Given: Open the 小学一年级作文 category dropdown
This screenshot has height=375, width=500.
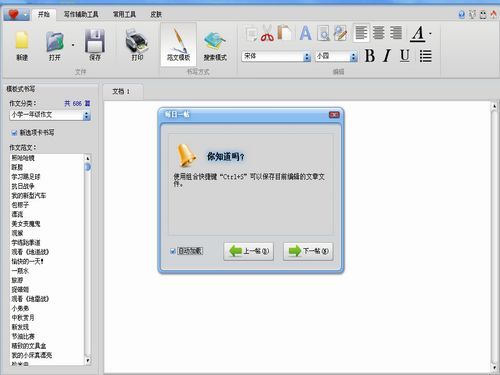Looking at the screenshot, I should (50, 115).
